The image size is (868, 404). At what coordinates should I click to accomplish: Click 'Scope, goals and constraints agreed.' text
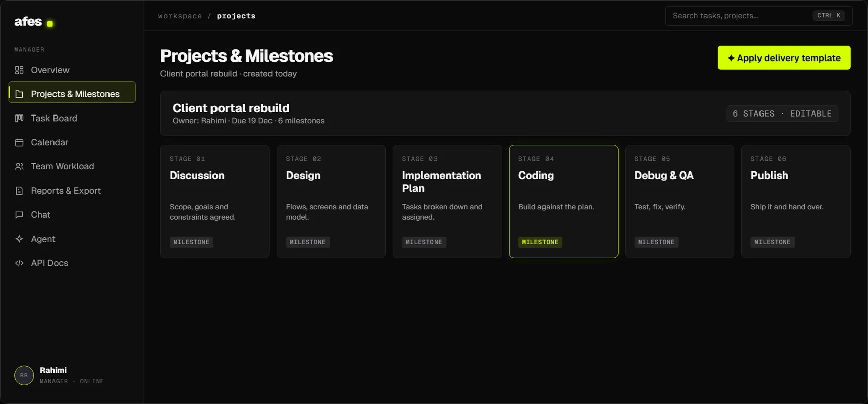point(202,212)
